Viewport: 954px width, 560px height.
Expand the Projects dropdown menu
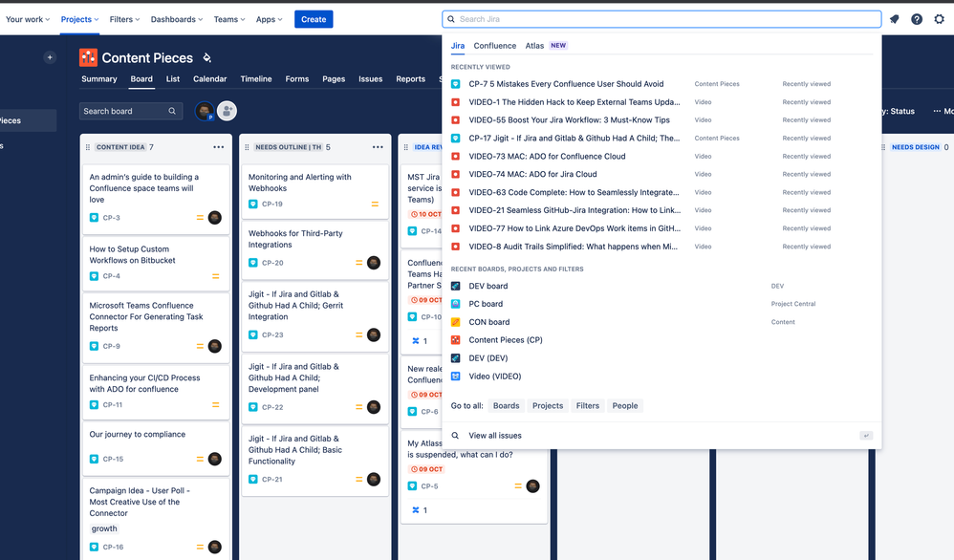(79, 19)
